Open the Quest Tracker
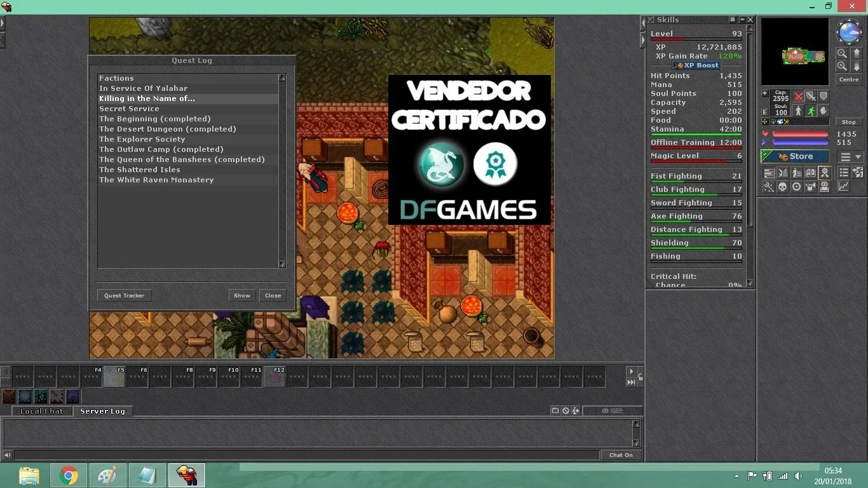 pyautogui.click(x=125, y=295)
